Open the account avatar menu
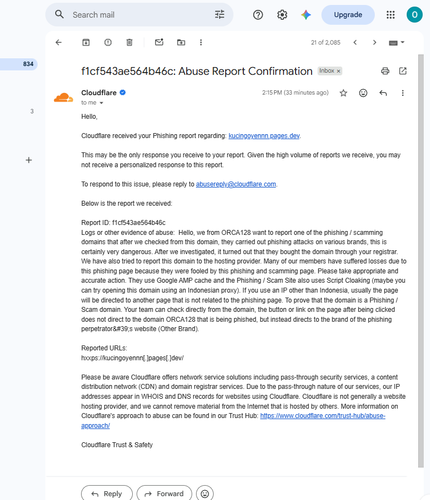Viewport: 430px width, 500px height. click(x=414, y=15)
